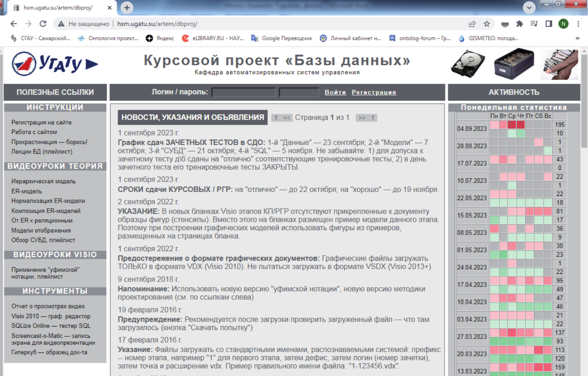The image size is (588, 376).
Task: Open a new browser tab
Action: coord(127,8)
